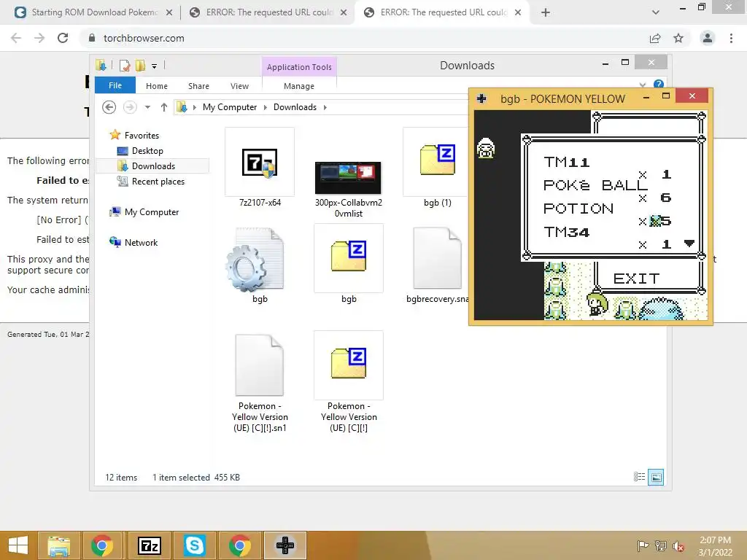Click the Explorer help question mark icon
The image size is (747, 560).
coord(659,85)
